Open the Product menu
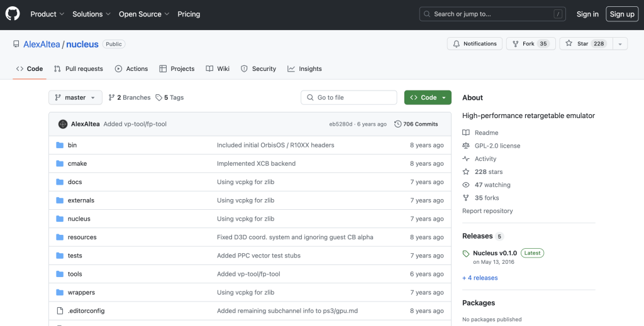This screenshot has height=326, width=644. [x=47, y=14]
